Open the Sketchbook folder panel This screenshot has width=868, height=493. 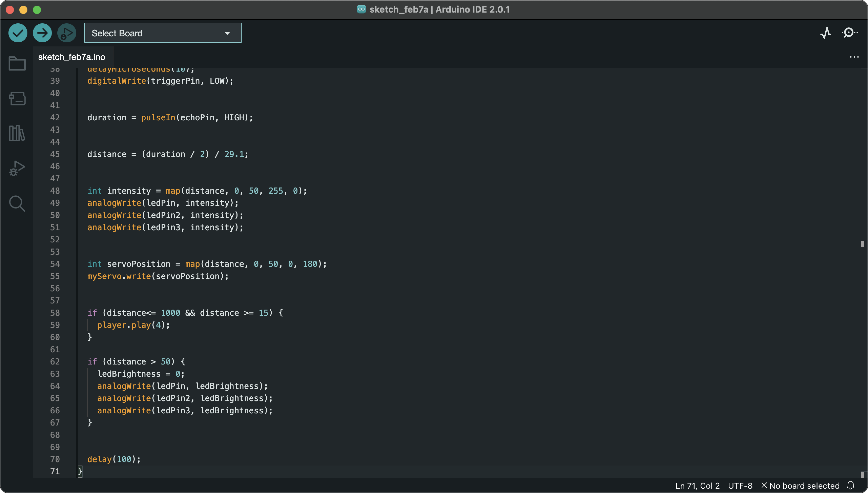tap(17, 63)
